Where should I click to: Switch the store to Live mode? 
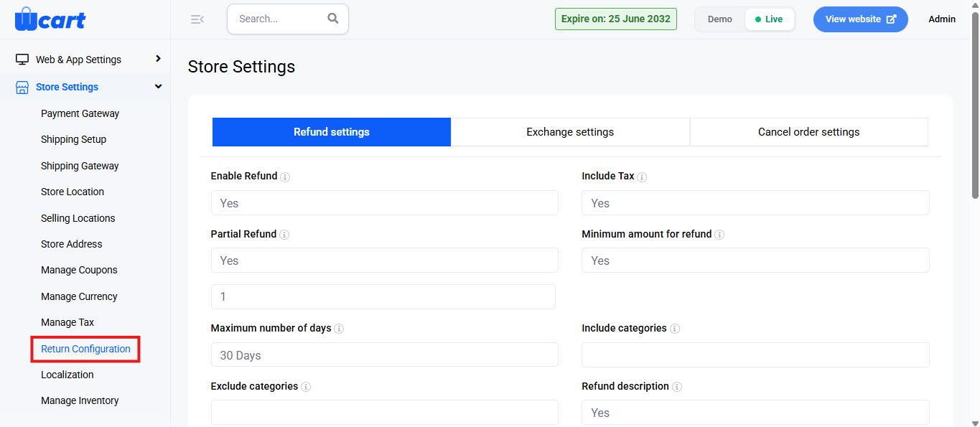pyautogui.click(x=769, y=19)
